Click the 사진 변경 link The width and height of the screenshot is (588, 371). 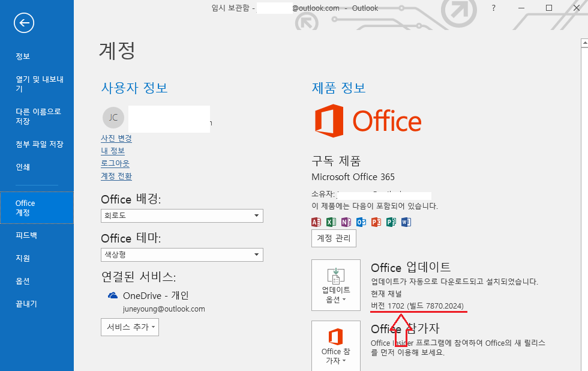coord(116,138)
